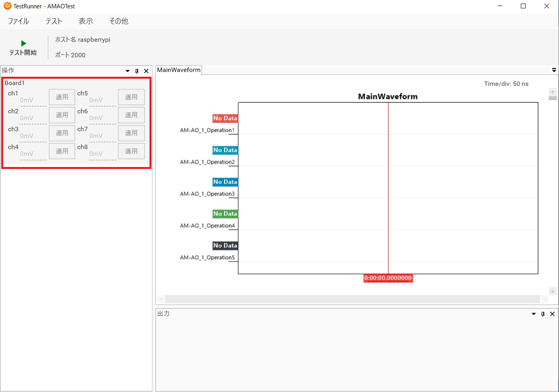Open the 出力 panel options dropdown

tap(534, 314)
